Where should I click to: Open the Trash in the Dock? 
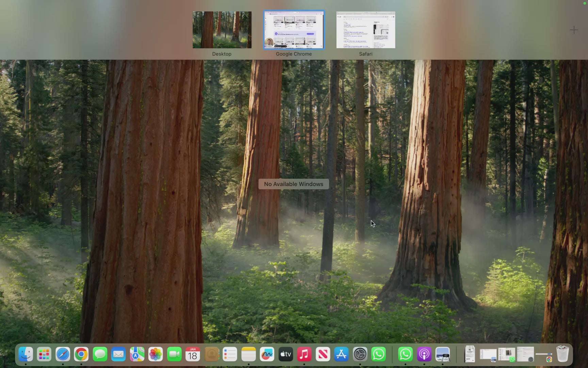tap(562, 354)
